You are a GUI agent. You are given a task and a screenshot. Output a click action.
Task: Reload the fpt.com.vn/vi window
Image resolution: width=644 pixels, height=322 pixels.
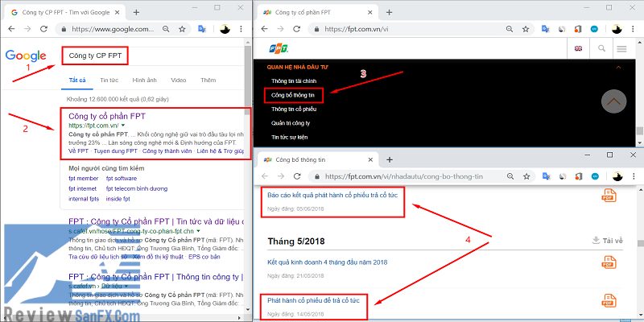click(x=296, y=29)
